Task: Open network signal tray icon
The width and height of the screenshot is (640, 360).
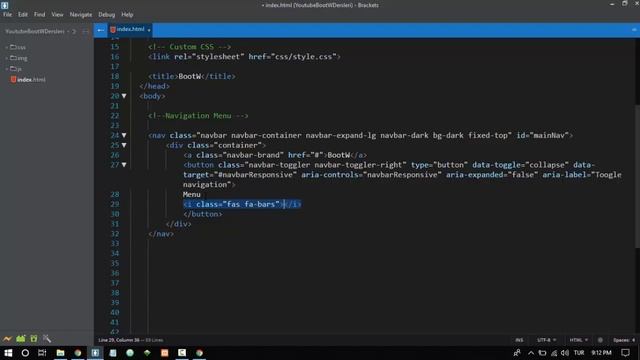Action: point(554,353)
